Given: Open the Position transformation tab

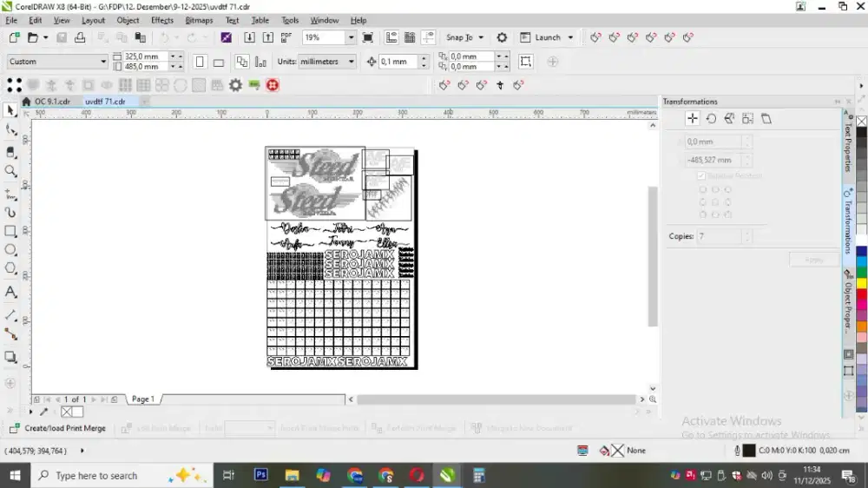Looking at the screenshot, I should pos(693,119).
